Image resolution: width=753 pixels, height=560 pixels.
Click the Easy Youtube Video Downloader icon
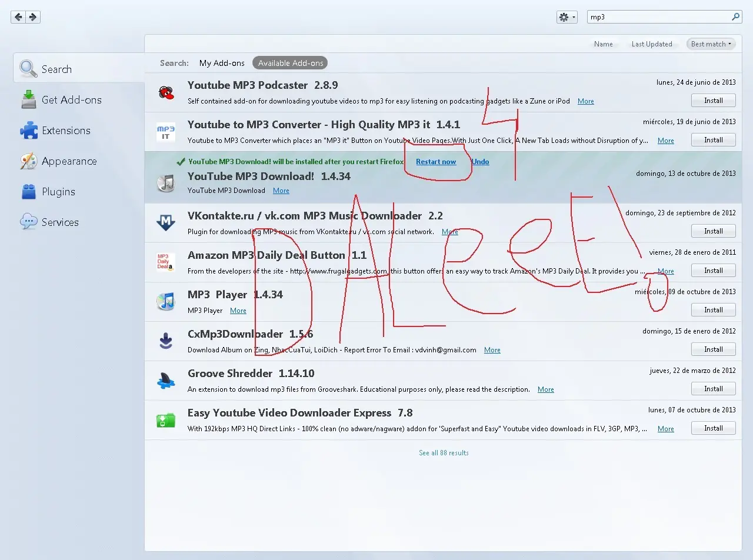point(166,420)
